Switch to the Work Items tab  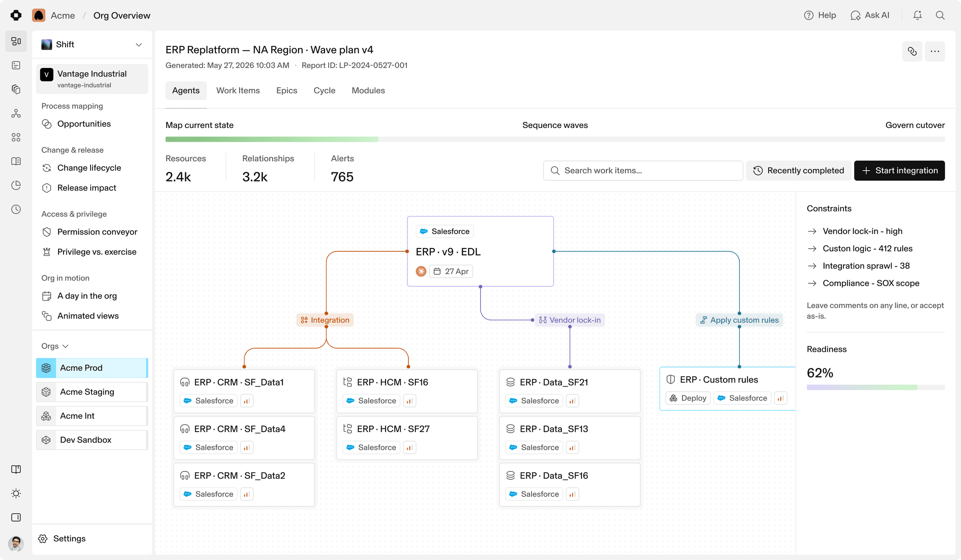pyautogui.click(x=238, y=91)
